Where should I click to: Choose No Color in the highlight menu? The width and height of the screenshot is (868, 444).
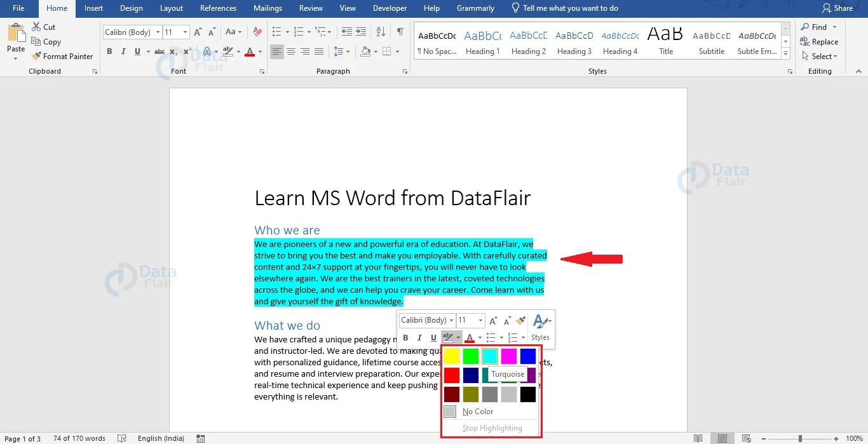point(477,411)
